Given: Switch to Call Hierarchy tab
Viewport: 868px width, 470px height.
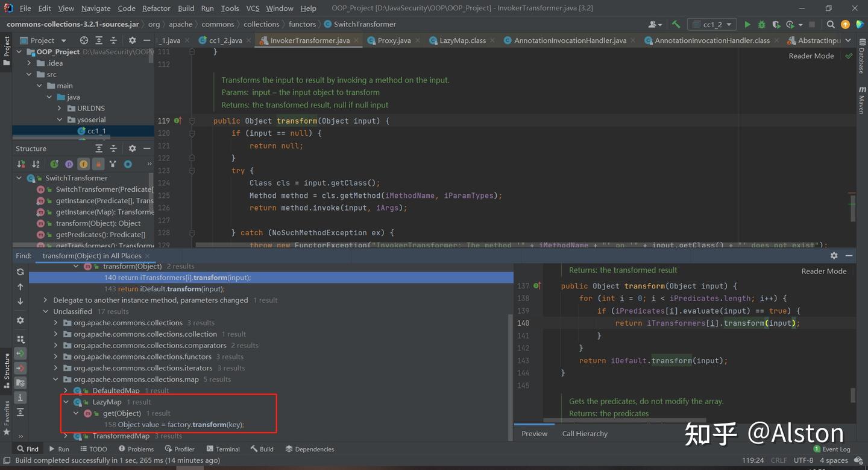Looking at the screenshot, I should click(x=585, y=433).
